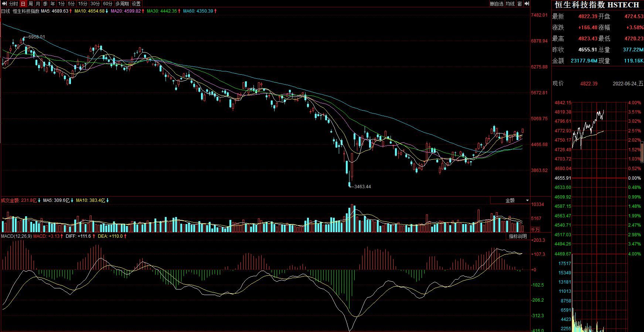This screenshot has width=644, height=332.
Task: Toggle the 均线 moving average lines
Action: click(510, 4)
